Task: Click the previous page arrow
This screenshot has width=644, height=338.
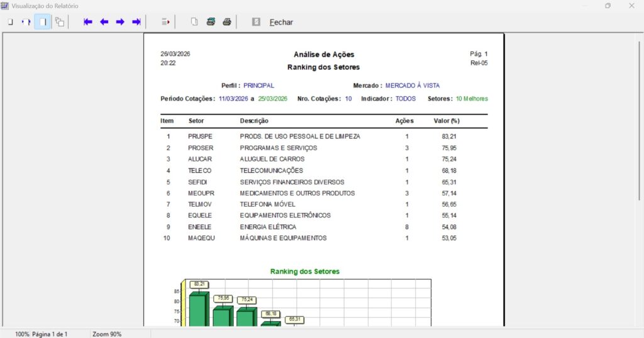Action: (104, 22)
